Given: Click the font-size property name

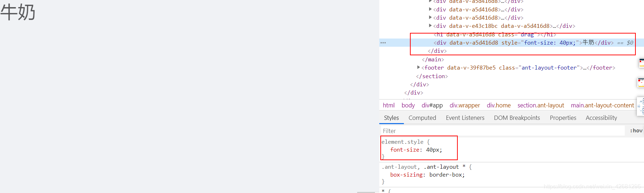Looking at the screenshot, I should (405, 150).
